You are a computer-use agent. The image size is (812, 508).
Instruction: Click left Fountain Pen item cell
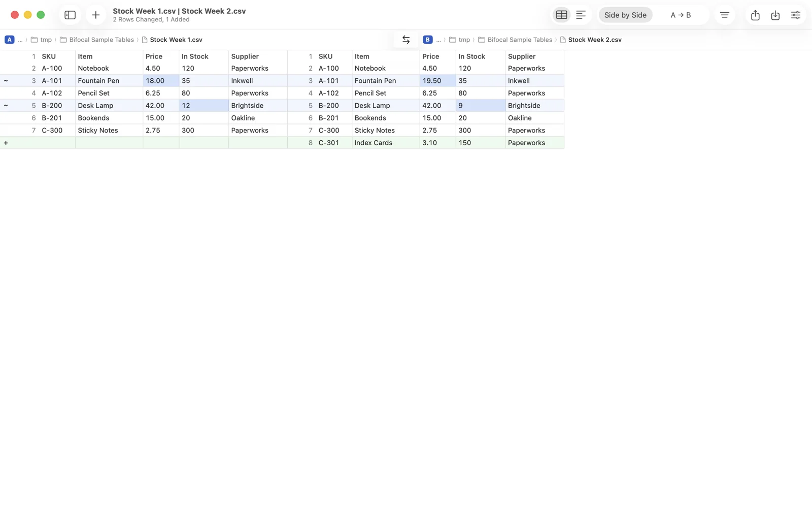(109, 81)
